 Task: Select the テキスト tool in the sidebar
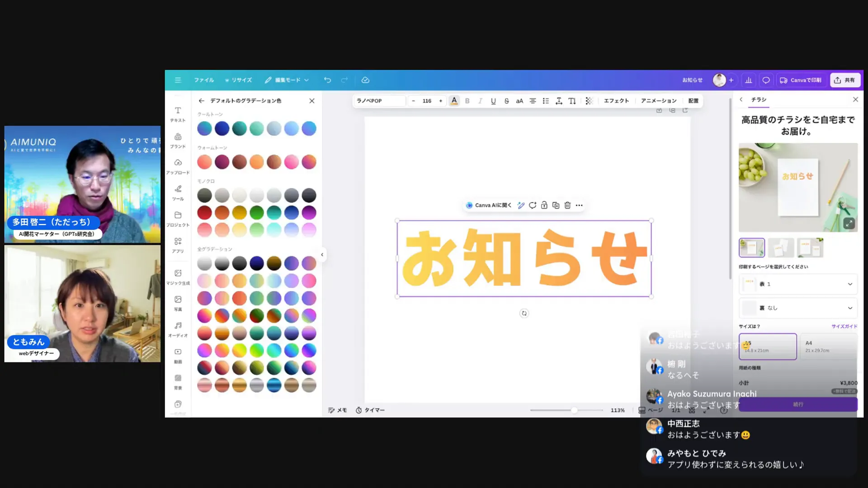coord(178,114)
